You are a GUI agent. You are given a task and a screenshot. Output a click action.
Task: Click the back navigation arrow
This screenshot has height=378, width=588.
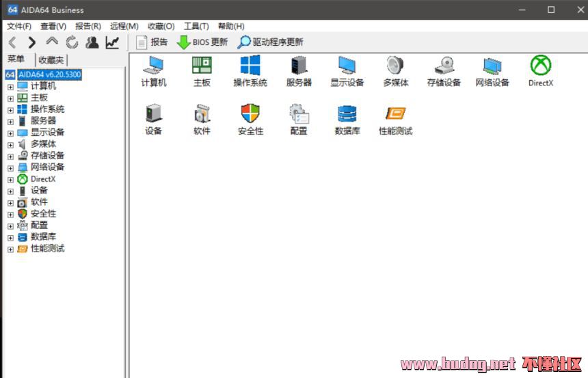point(12,42)
